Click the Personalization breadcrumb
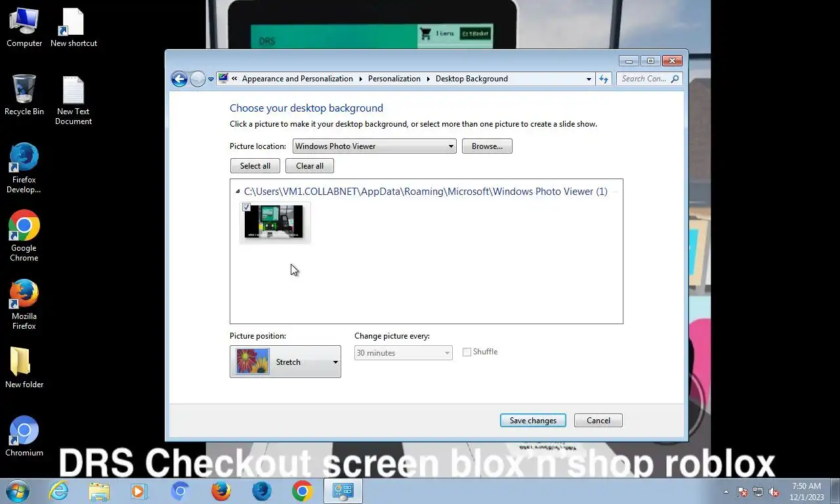 click(x=394, y=79)
